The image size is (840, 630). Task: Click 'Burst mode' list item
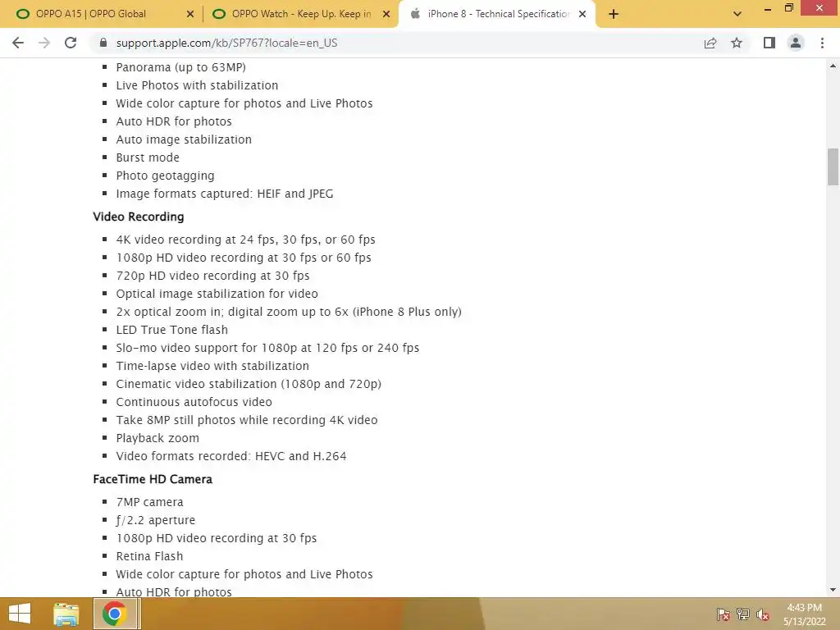point(148,157)
